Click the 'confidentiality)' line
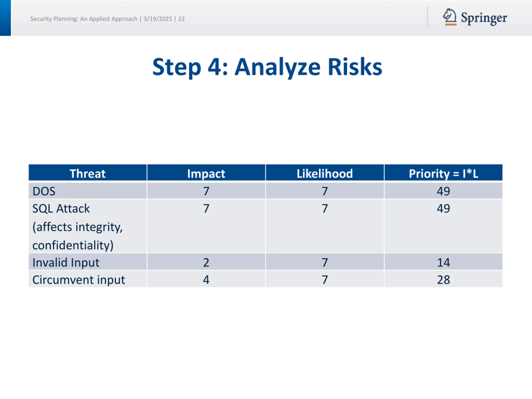The width and height of the screenshot is (532, 399). click(73, 245)
